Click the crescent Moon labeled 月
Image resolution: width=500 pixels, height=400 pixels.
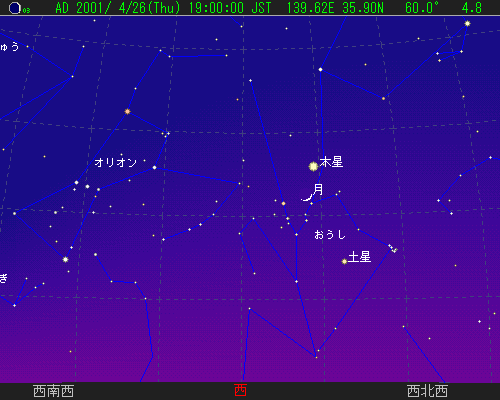[307, 196]
